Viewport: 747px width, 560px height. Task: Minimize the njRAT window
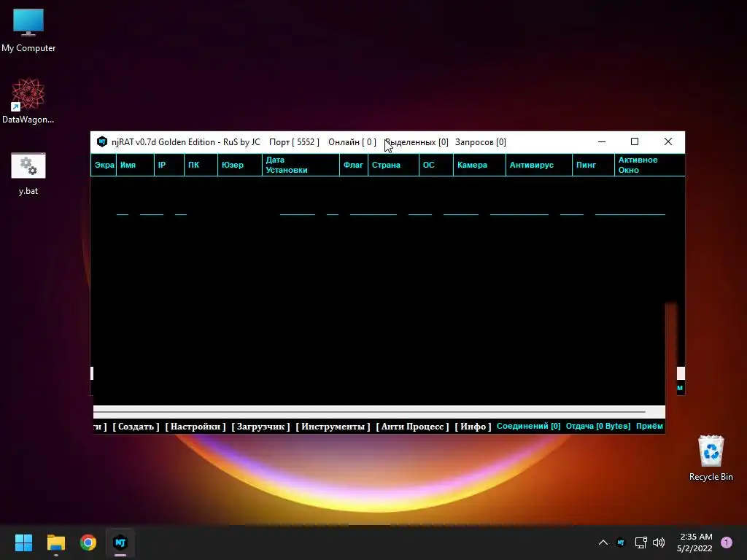pos(602,141)
